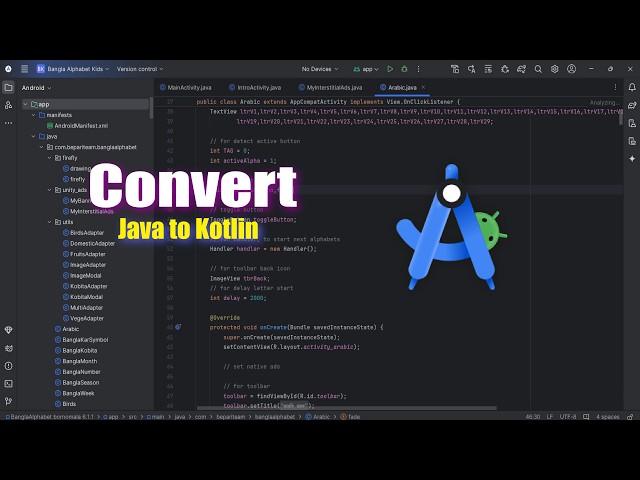Click the override gutter icon beside onCreate
The width and height of the screenshot is (640, 480).
point(178,327)
